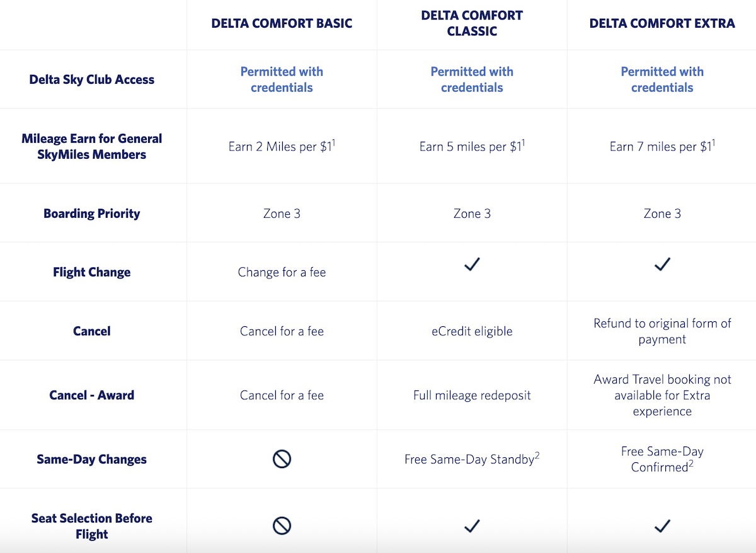
Task: Click the not-allowed icon for Same-Day Changes
Action: [x=282, y=459]
